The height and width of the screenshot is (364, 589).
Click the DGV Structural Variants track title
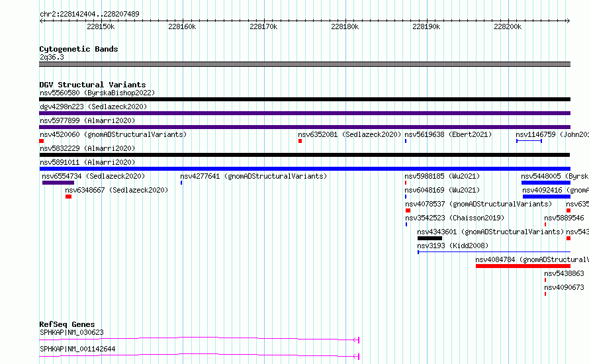point(93,85)
